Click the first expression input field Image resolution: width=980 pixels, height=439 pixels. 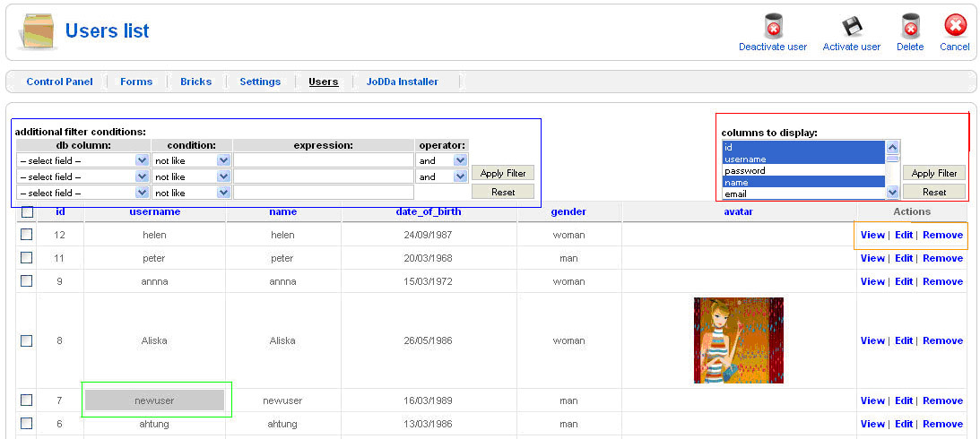(x=324, y=160)
